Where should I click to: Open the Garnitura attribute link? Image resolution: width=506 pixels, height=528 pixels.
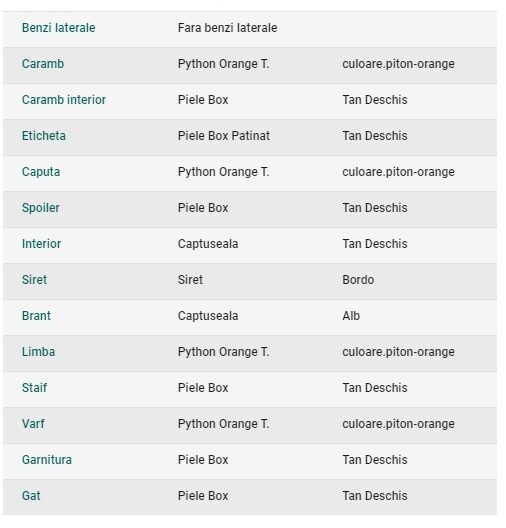coord(46,460)
